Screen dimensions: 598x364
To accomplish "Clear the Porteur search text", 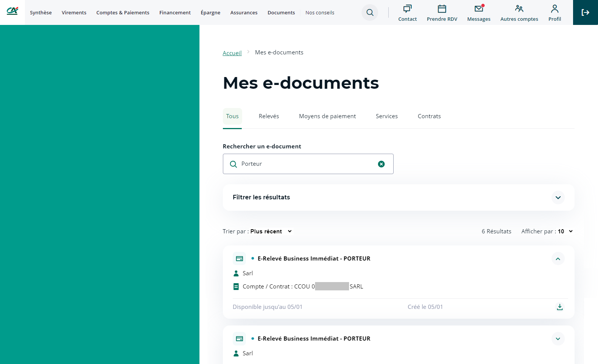I will pyautogui.click(x=381, y=164).
